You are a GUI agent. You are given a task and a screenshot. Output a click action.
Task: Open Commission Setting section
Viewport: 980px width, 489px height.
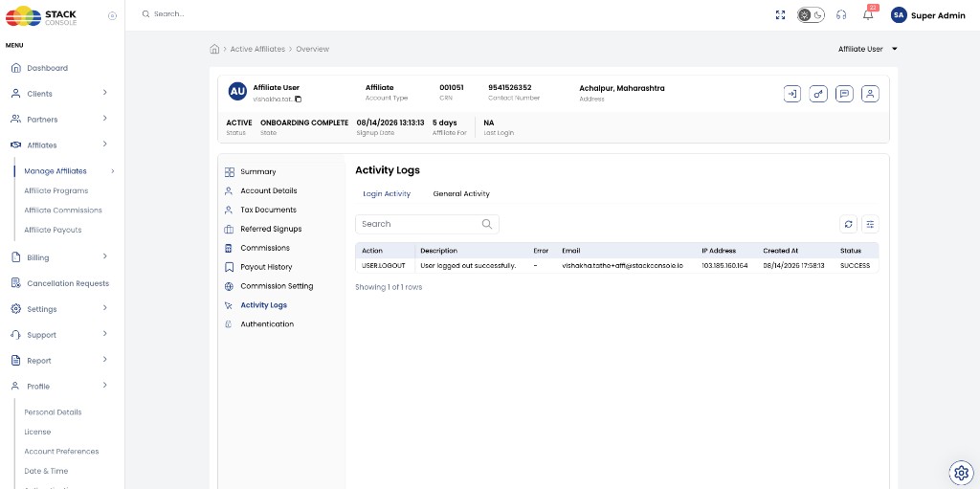(x=269, y=286)
